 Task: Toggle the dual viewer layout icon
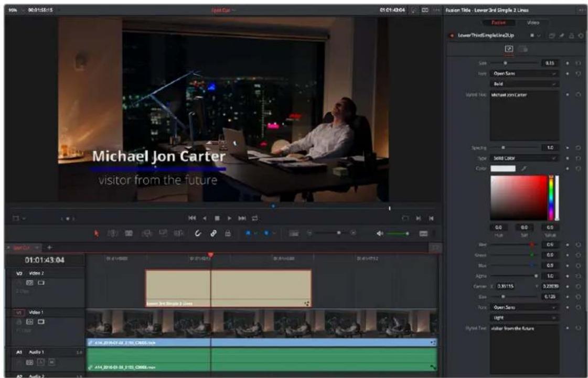click(425, 10)
